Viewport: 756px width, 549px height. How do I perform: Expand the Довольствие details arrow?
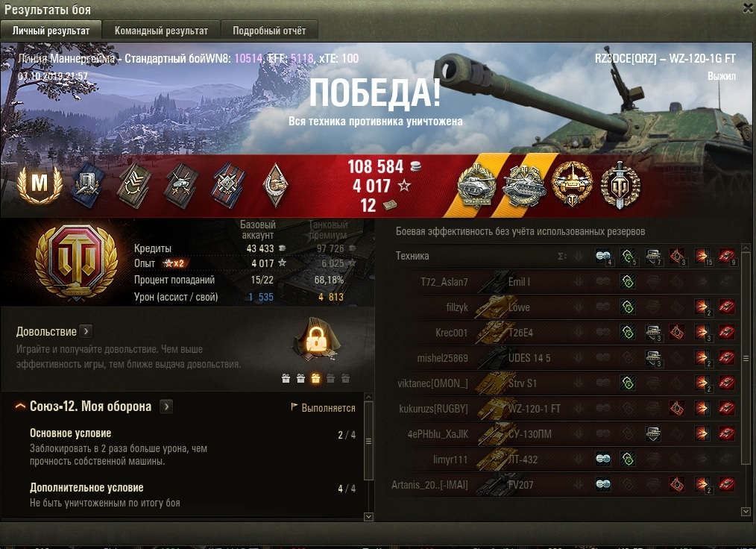point(86,331)
